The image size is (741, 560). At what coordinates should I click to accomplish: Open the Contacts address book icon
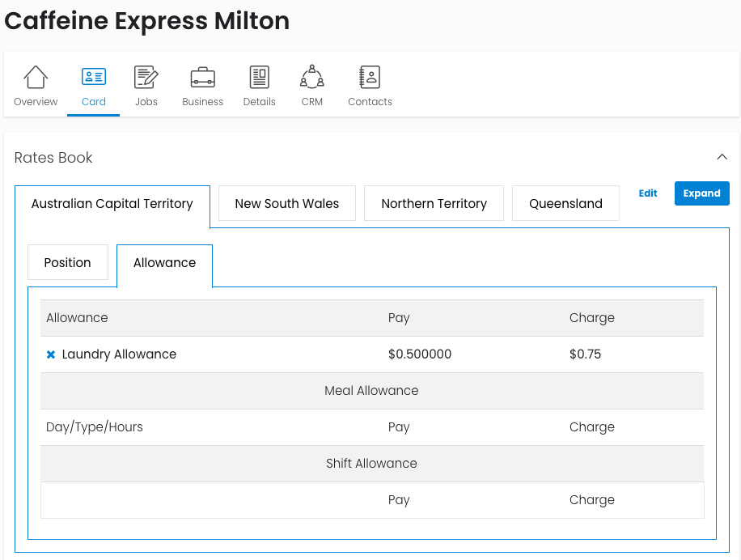click(370, 78)
